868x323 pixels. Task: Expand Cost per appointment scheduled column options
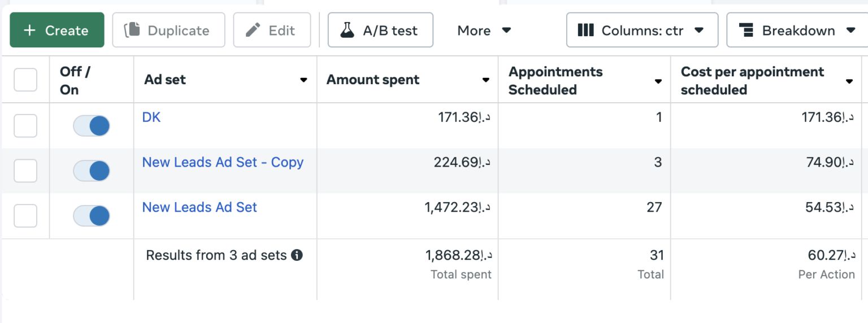(849, 81)
